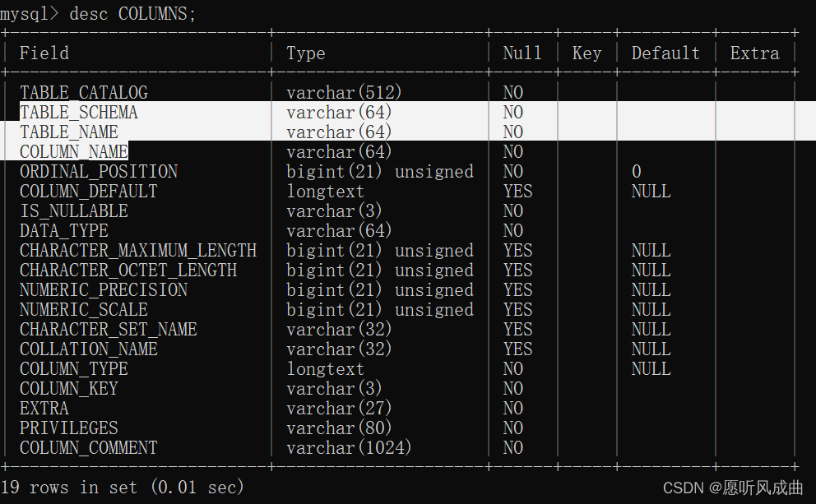Click varchar(3) type of COLUMN_KEY
Screen dimensions: 816x504
click(x=335, y=389)
